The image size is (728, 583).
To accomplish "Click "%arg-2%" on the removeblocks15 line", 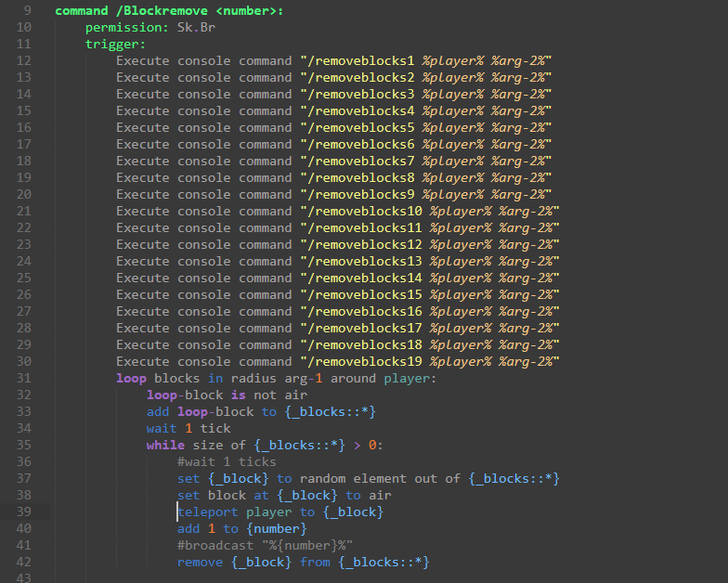I will [x=528, y=295].
